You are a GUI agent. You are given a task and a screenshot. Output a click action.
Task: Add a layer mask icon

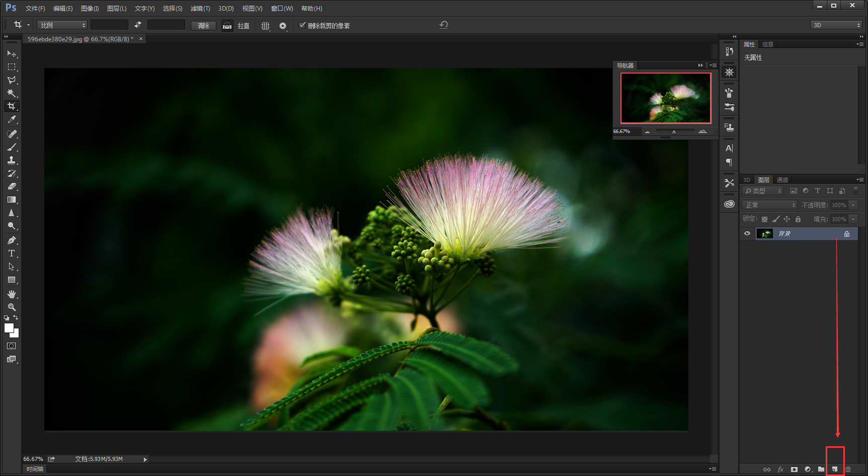click(x=794, y=469)
